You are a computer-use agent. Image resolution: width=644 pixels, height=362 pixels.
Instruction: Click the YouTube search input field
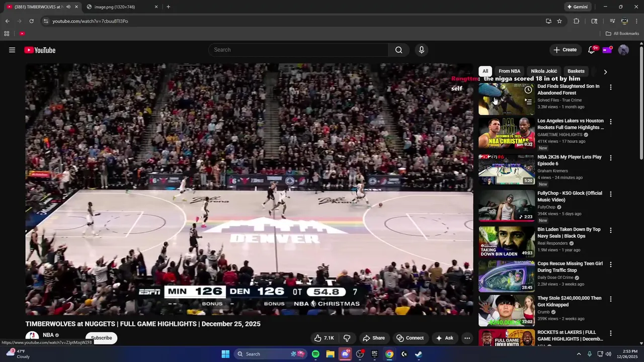pos(298,50)
